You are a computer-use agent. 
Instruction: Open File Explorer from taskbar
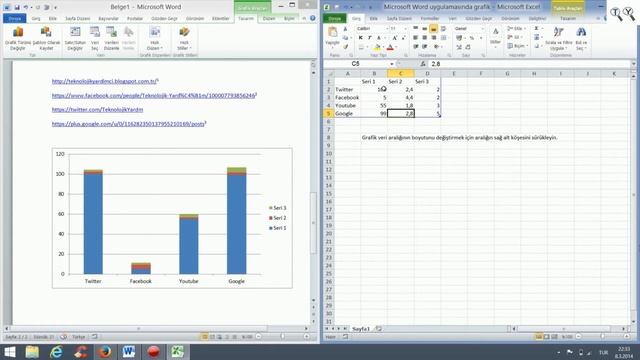[x=32, y=352]
